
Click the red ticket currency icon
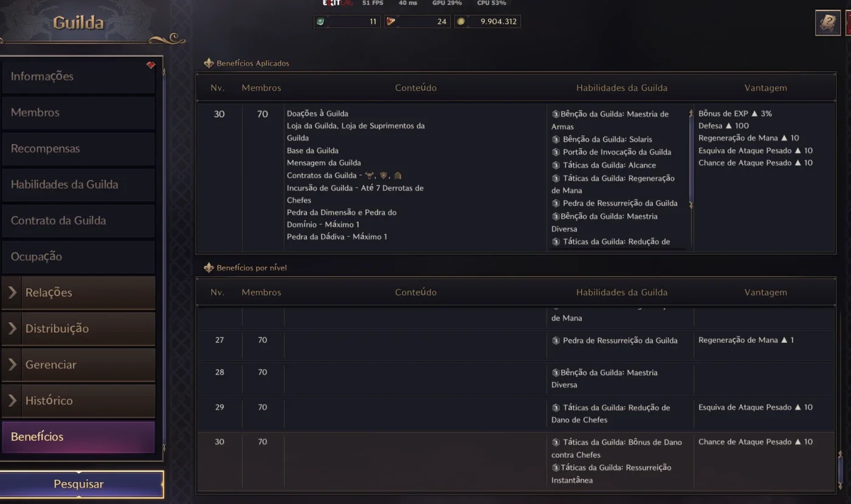click(391, 21)
